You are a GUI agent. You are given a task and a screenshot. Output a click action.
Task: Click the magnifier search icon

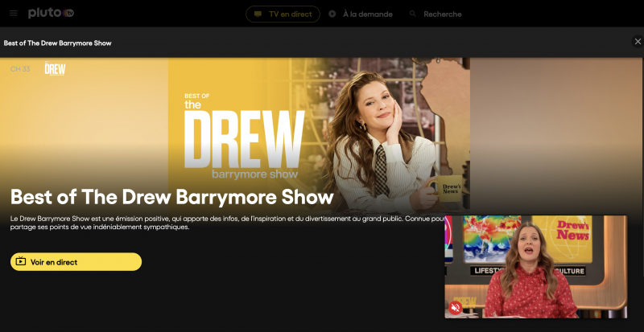[413, 14]
